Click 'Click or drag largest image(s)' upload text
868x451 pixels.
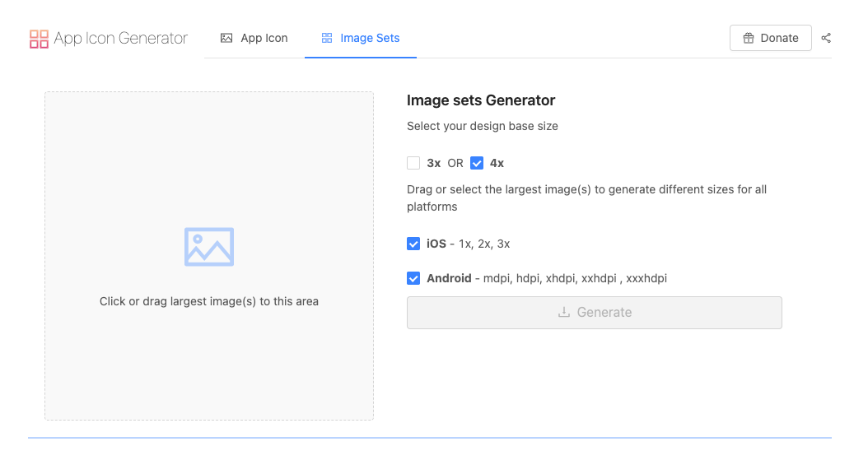point(209,301)
